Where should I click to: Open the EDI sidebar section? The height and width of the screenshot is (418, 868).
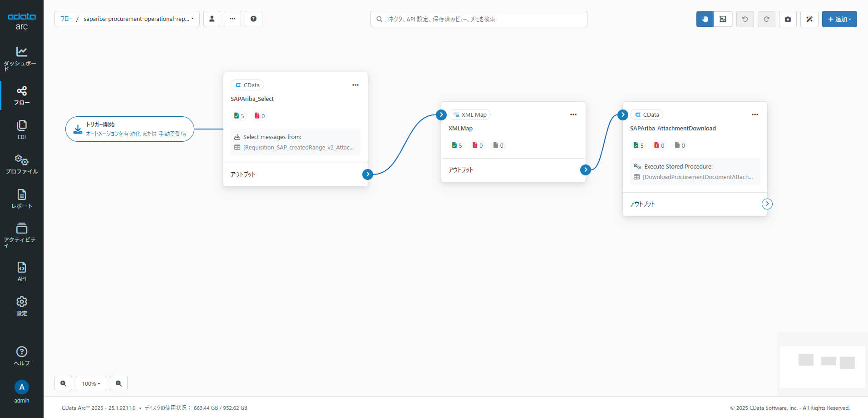pyautogui.click(x=21, y=130)
